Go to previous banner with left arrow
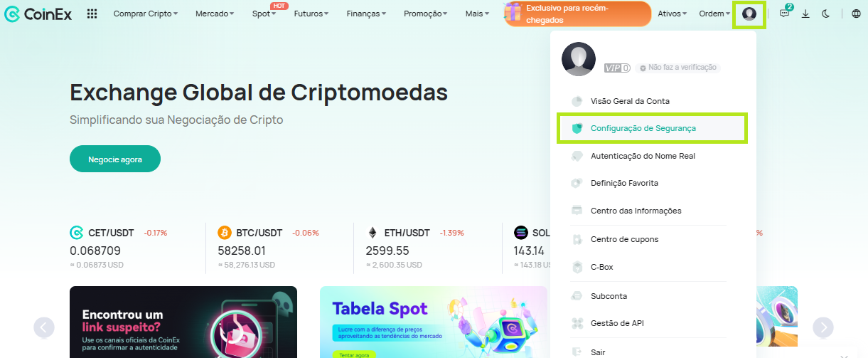The height and width of the screenshot is (358, 868). click(x=44, y=327)
